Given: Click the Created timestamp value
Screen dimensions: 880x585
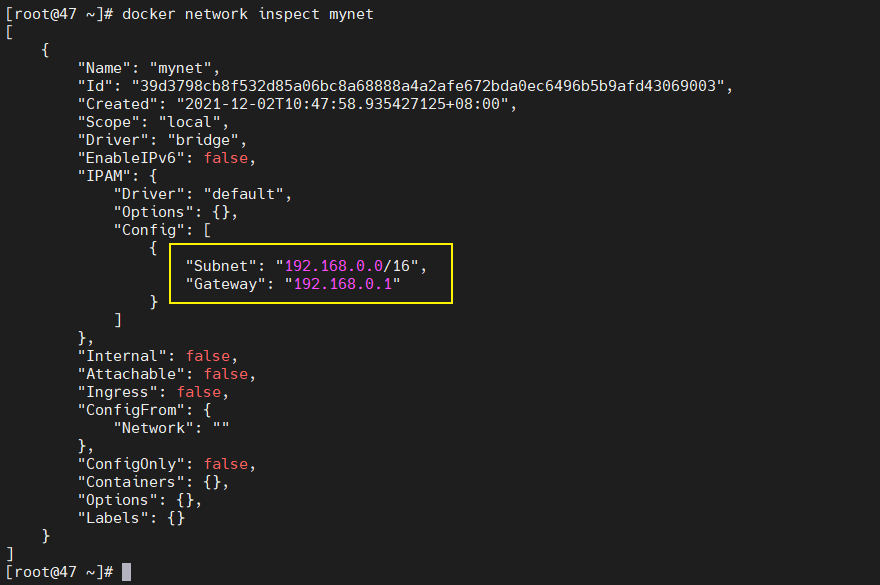Looking at the screenshot, I should (x=346, y=104).
